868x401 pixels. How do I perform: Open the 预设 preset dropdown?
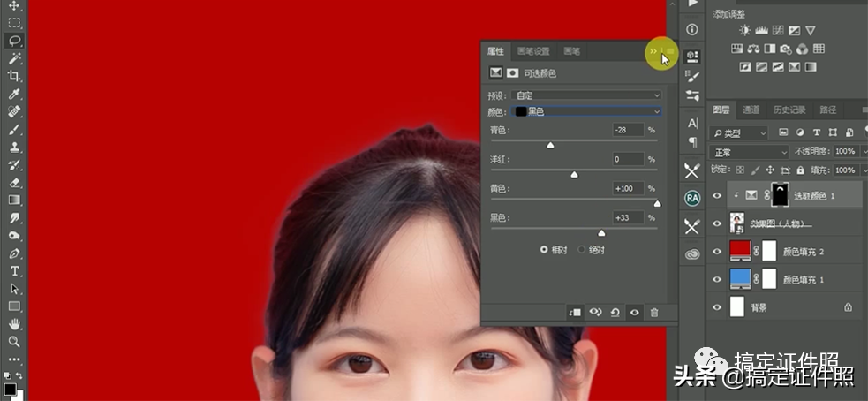(586, 95)
